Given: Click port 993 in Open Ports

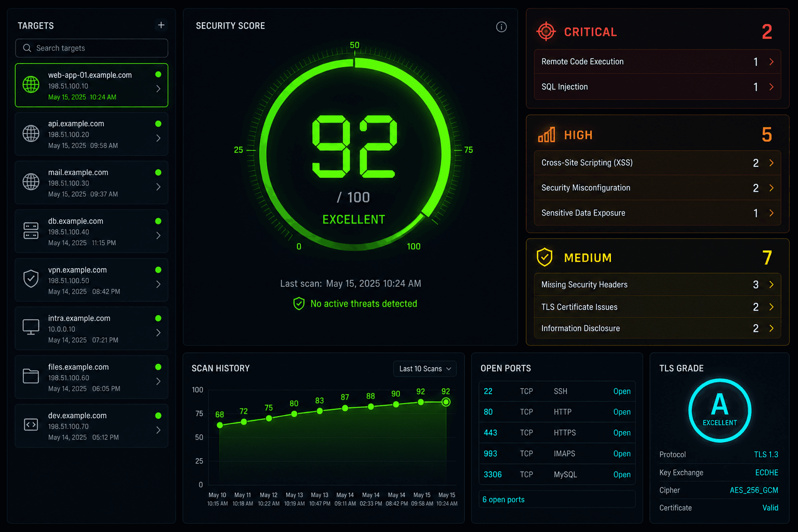Looking at the screenshot, I should point(490,454).
